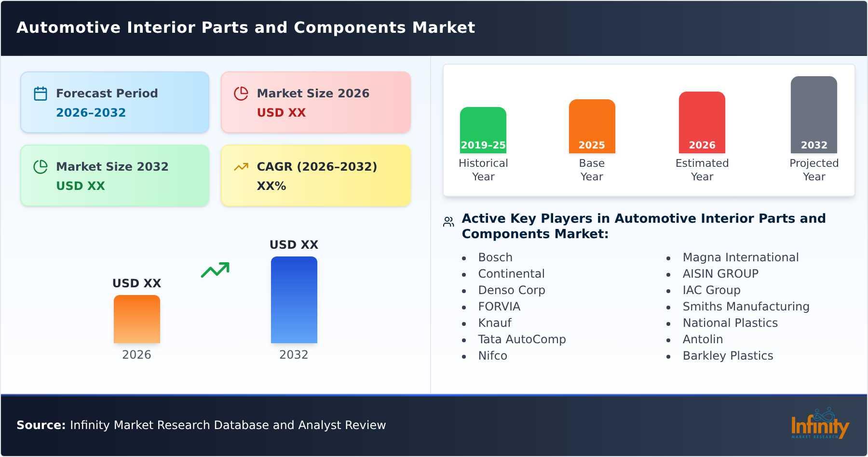The height and width of the screenshot is (457, 868).
Task: Click 'AISIN GROUP' in key players list
Action: [720, 274]
